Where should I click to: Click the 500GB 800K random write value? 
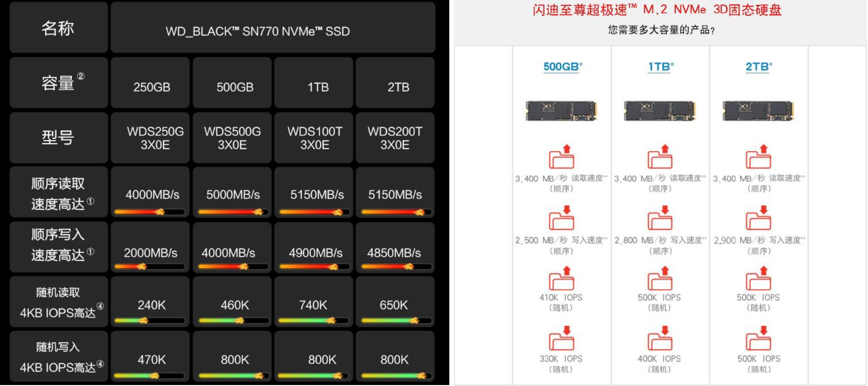coord(235,360)
